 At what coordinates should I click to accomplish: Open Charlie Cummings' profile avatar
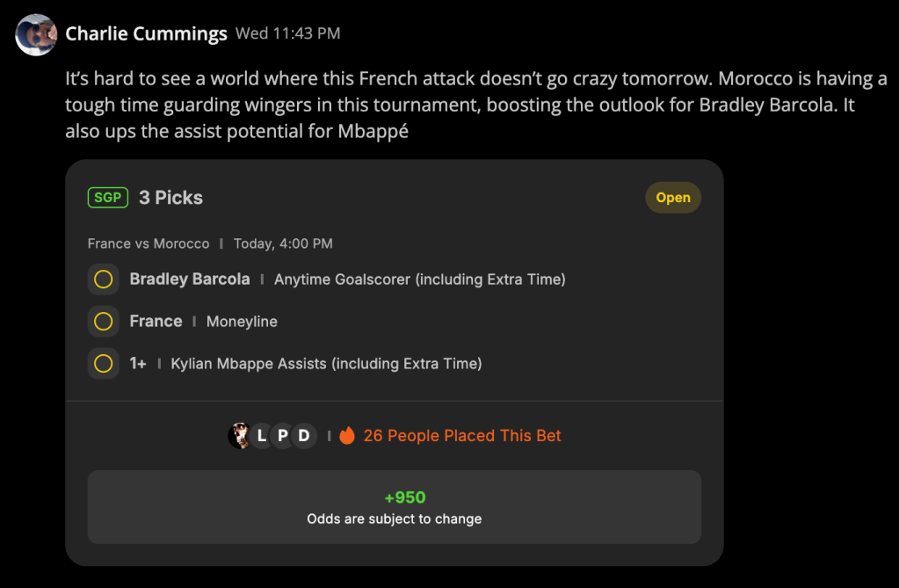point(35,34)
